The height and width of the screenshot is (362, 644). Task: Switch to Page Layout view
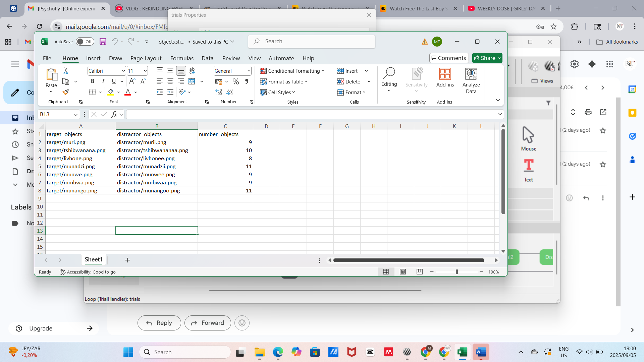click(x=403, y=272)
